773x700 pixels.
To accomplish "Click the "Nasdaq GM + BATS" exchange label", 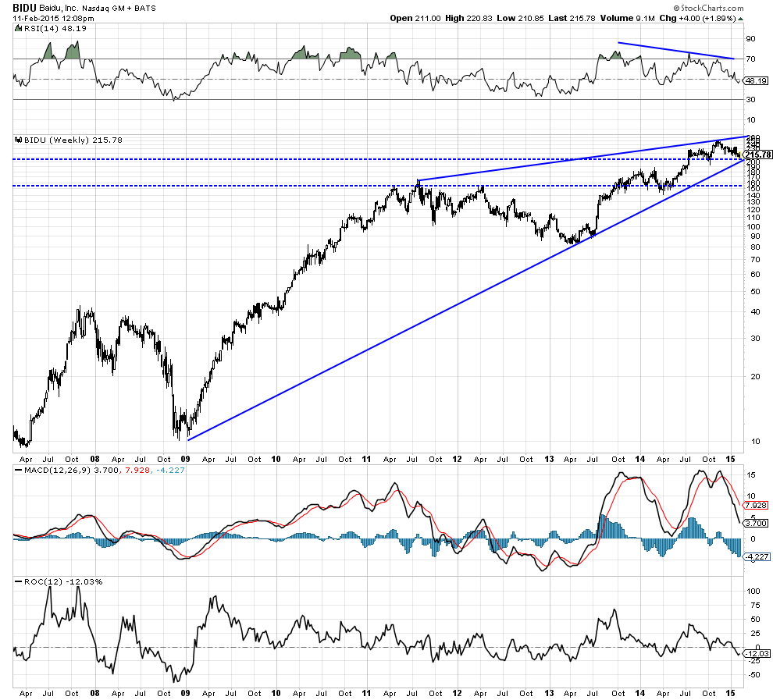I will click(119, 9).
